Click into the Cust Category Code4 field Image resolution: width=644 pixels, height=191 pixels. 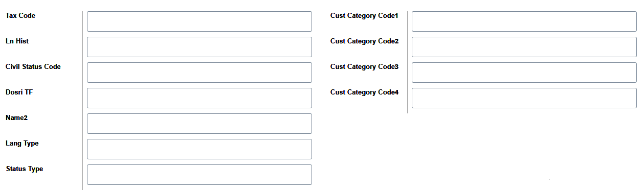pyautogui.click(x=524, y=98)
